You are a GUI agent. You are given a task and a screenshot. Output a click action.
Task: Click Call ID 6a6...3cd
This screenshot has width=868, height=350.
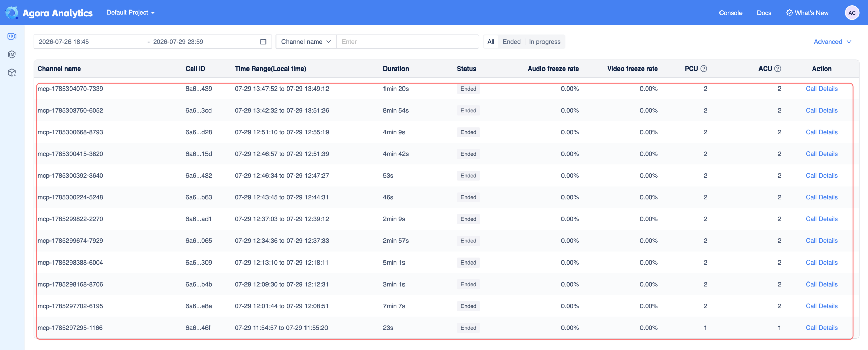pyautogui.click(x=198, y=110)
